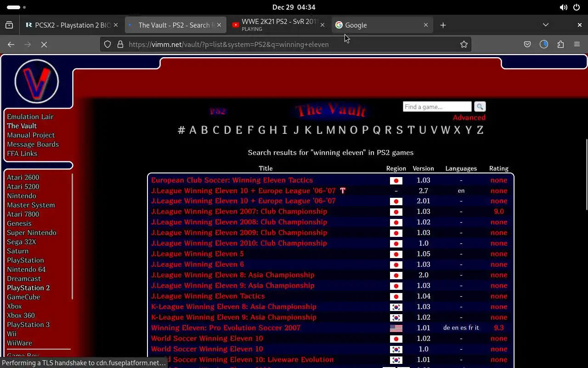Open K-League Winning Eleven 8: Asia Championship

(x=234, y=306)
